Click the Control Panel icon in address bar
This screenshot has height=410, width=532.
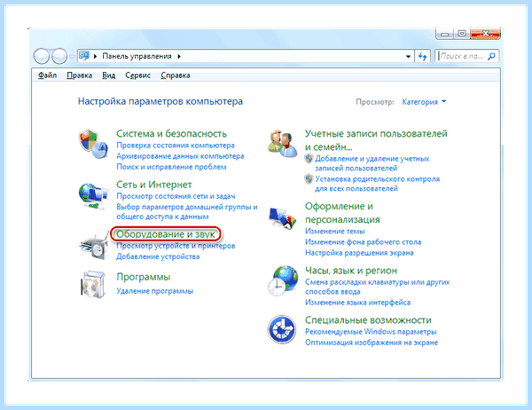pos(84,56)
